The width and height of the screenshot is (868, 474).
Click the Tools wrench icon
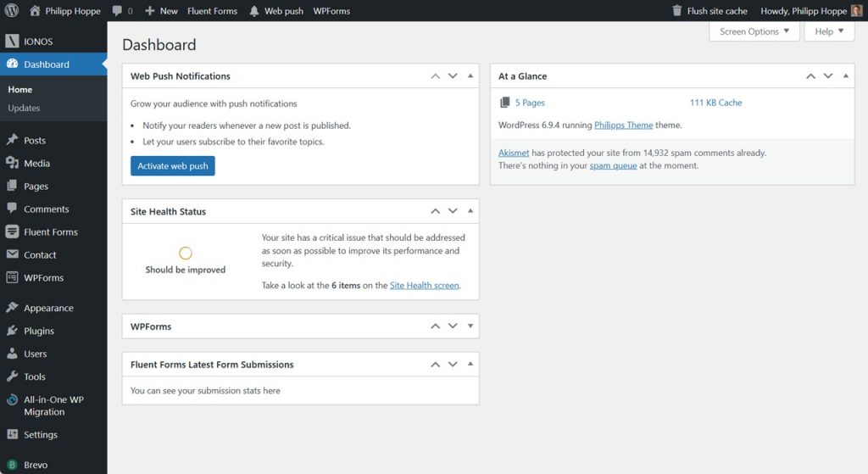(x=12, y=376)
